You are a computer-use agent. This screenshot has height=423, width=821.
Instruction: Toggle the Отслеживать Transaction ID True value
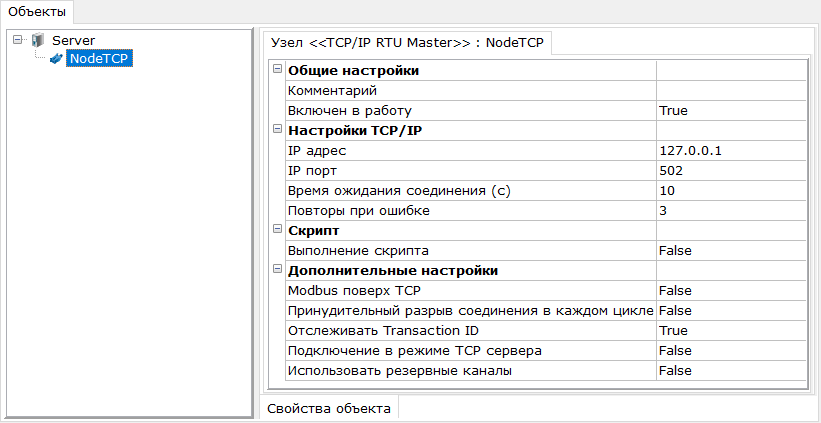pyautogui.click(x=731, y=330)
